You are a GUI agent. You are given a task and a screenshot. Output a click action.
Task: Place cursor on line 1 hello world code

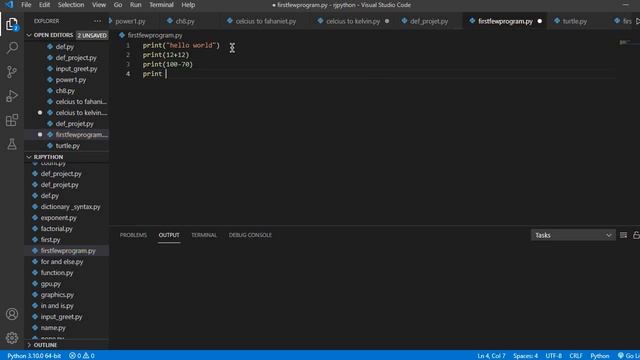[181, 45]
